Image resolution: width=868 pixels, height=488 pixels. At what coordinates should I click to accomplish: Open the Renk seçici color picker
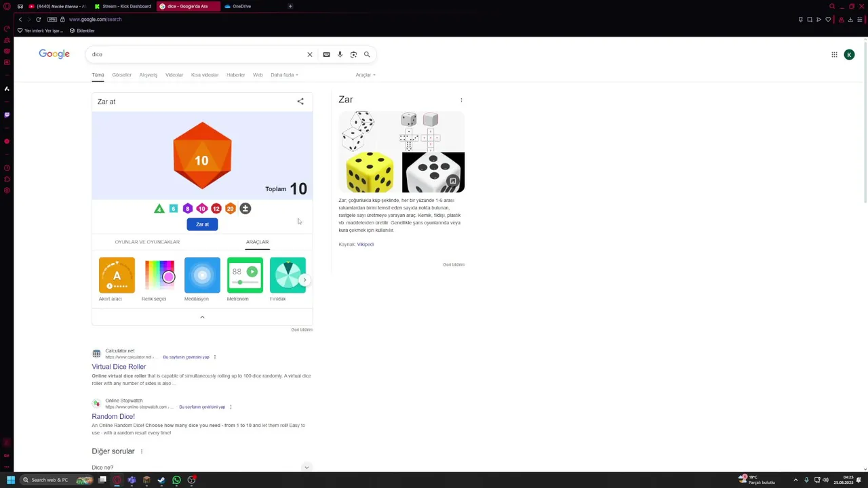(x=159, y=275)
